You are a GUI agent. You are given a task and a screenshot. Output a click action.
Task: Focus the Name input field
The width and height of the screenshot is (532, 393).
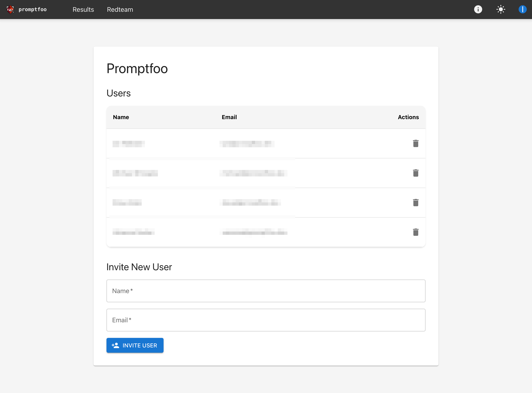pos(266,291)
